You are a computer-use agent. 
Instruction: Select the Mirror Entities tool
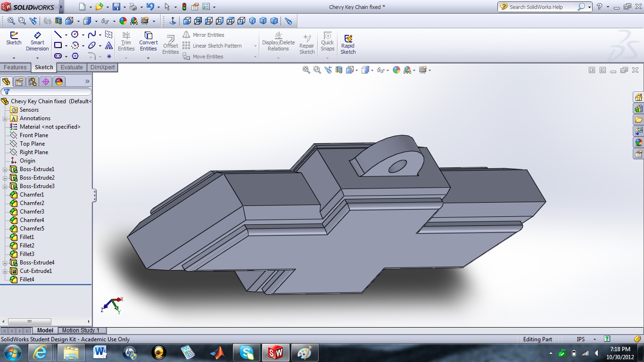(x=208, y=34)
